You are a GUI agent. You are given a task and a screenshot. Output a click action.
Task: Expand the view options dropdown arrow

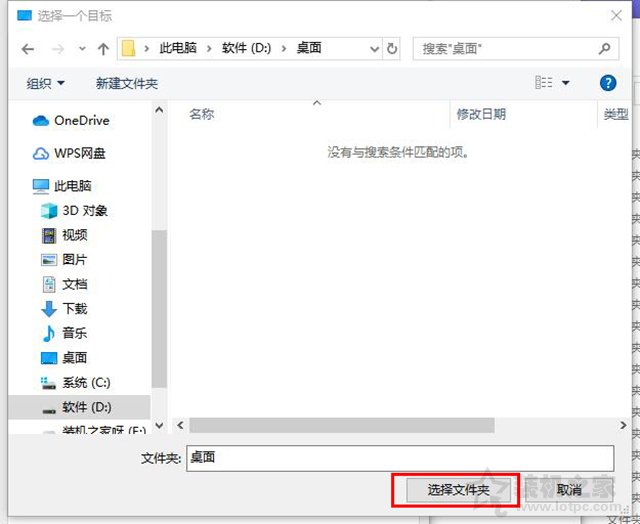click(566, 83)
